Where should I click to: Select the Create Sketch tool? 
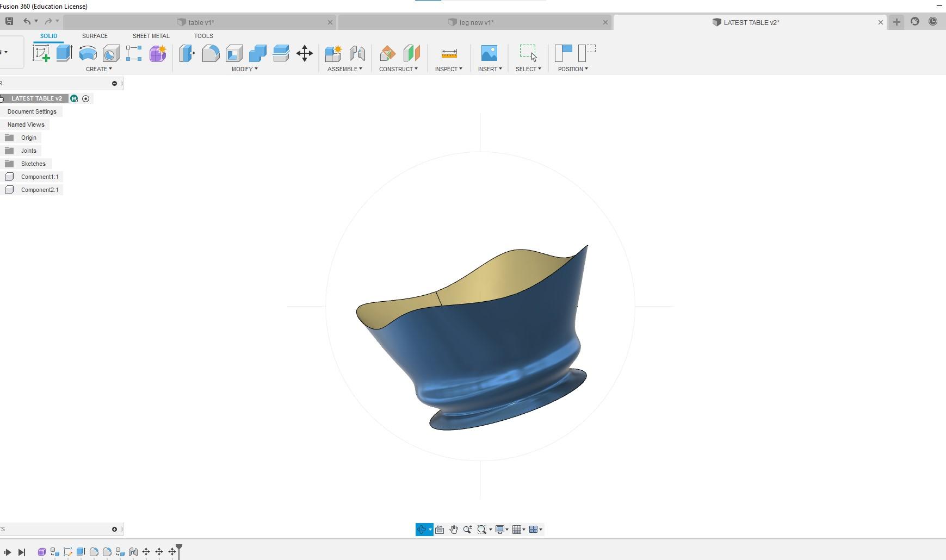coord(42,53)
